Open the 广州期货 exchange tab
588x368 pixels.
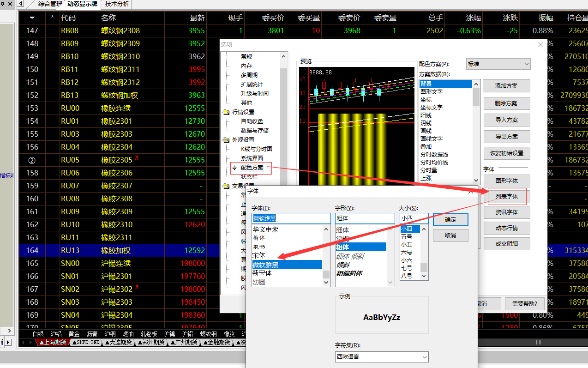[184, 343]
